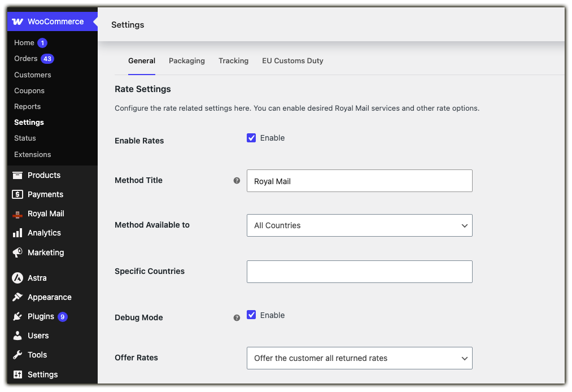The height and width of the screenshot is (392, 572).
Task: Click the WooCommerce logo icon
Action: pyautogui.click(x=18, y=21)
